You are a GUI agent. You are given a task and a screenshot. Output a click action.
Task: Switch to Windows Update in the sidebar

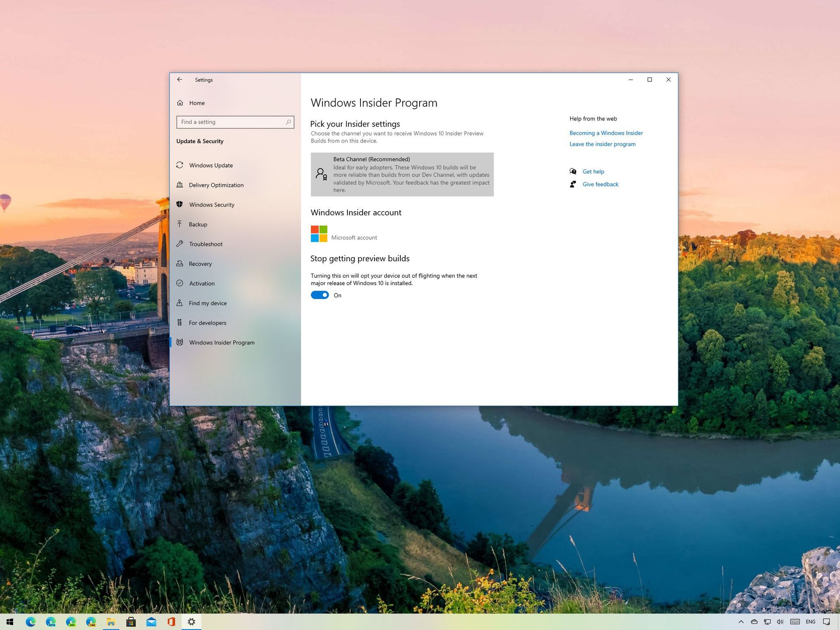[x=180, y=165]
